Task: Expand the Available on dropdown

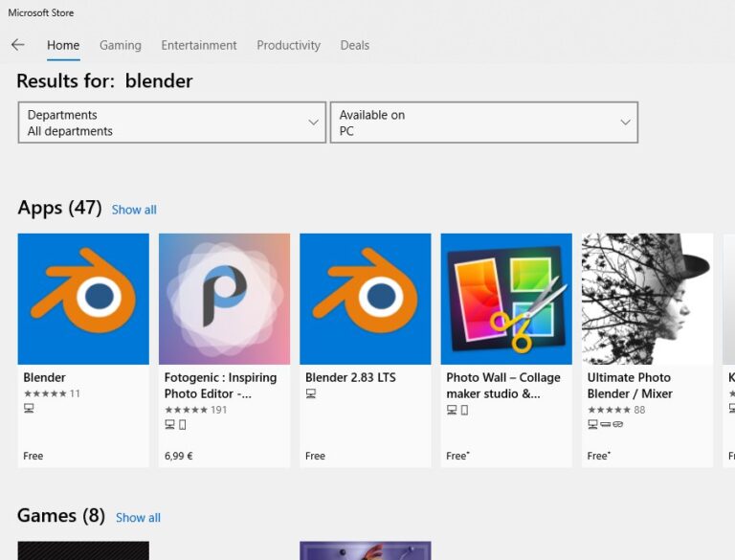Action: pyautogui.click(x=484, y=123)
